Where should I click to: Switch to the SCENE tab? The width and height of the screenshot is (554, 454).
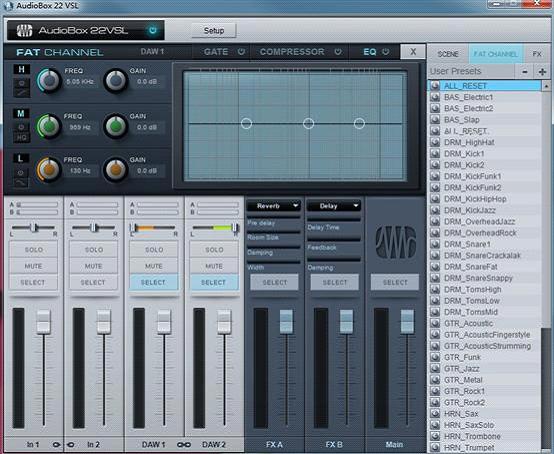448,54
